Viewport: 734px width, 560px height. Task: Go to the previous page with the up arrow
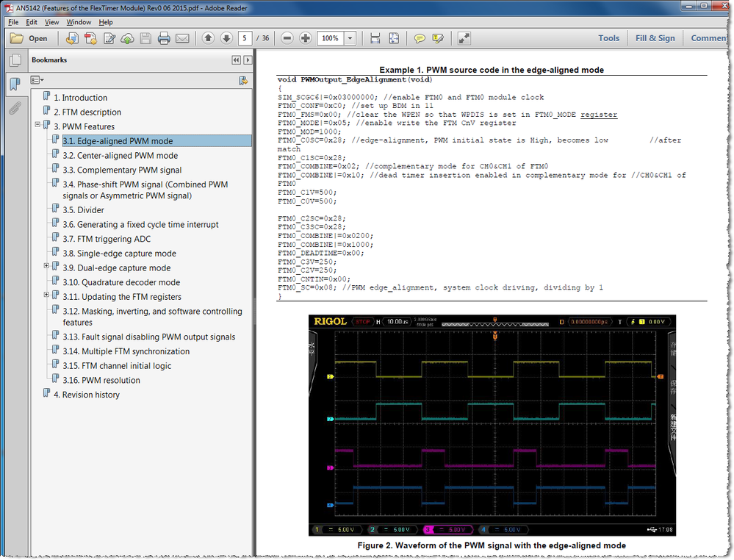pos(208,38)
